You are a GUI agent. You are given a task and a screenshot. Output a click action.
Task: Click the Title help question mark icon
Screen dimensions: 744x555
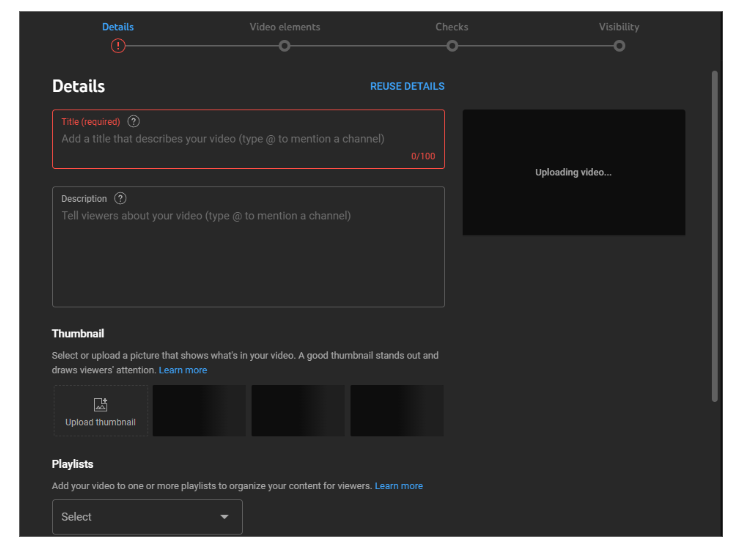[134, 121]
